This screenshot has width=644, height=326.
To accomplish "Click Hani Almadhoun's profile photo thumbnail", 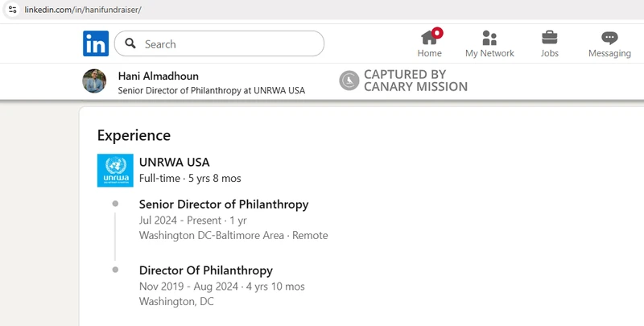I will click(x=94, y=81).
